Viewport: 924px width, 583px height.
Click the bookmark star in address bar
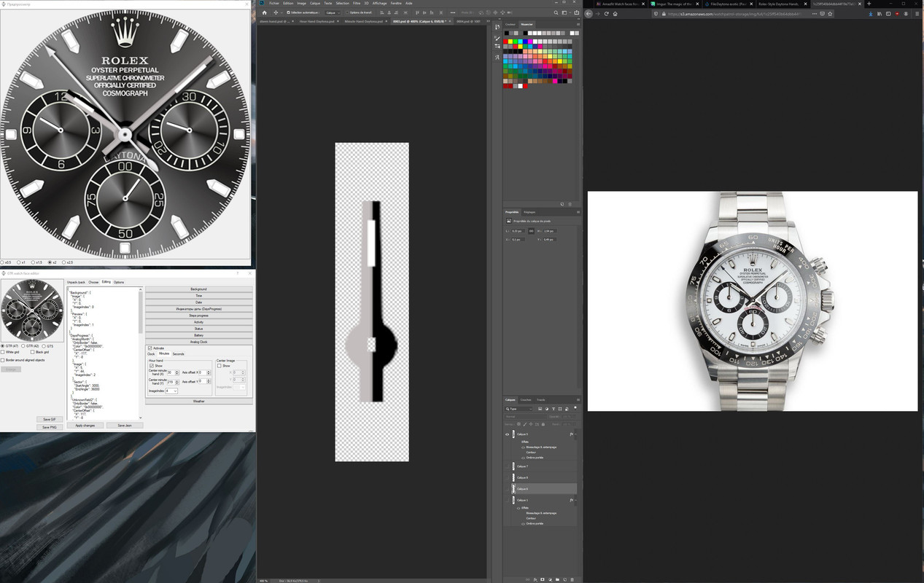830,13
